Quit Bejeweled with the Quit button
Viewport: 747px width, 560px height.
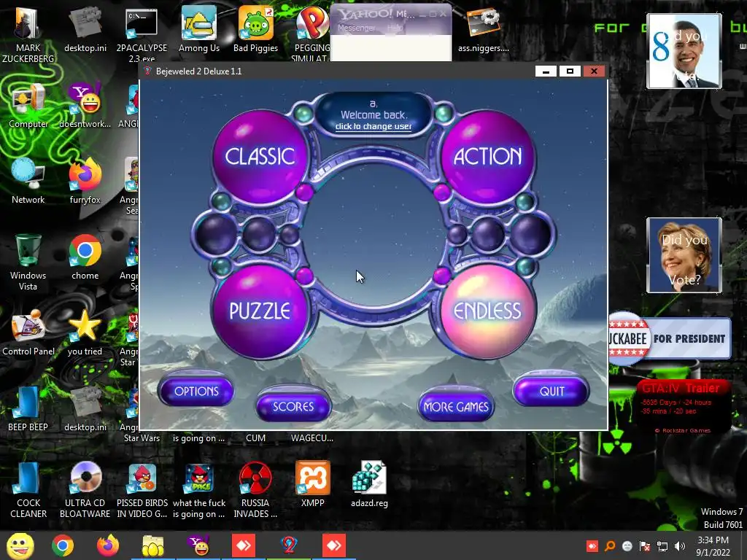tap(551, 391)
